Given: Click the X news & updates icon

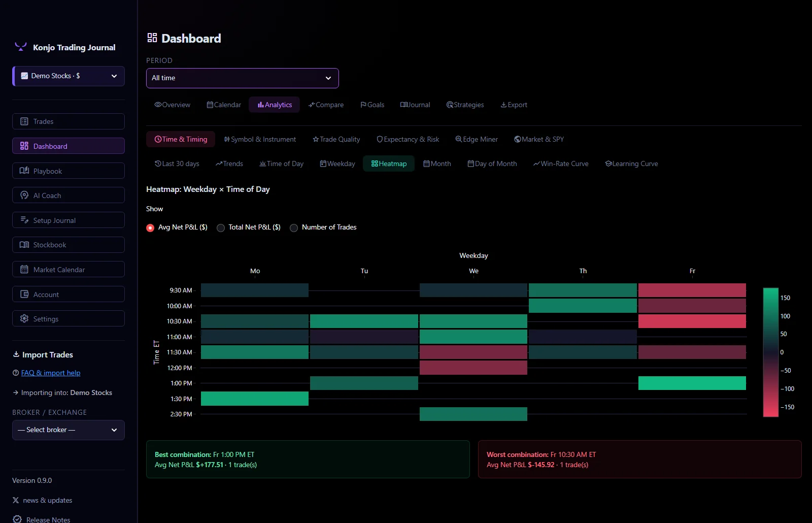Looking at the screenshot, I should tap(16, 500).
